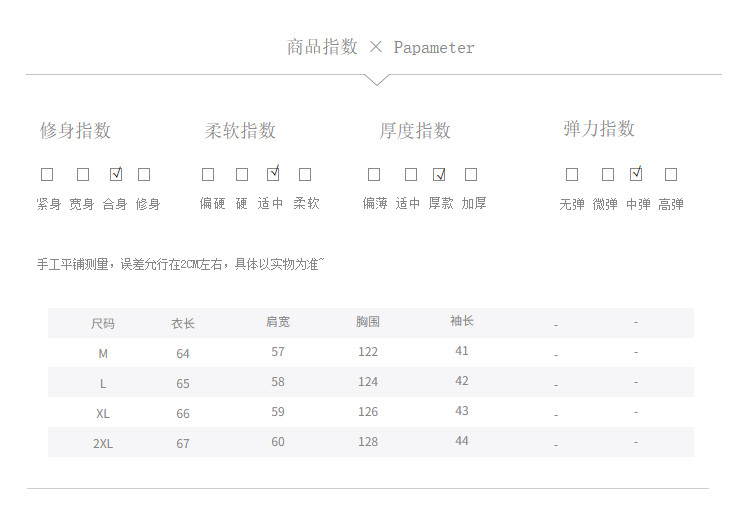
Task: Check the 偏薄 checkbox
Action: tap(374, 174)
